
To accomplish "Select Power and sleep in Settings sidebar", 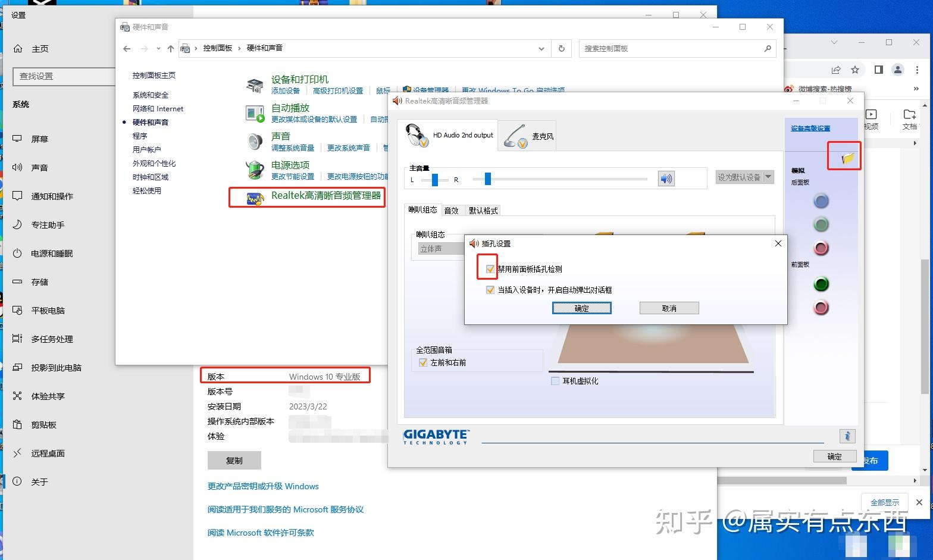I will [52, 254].
